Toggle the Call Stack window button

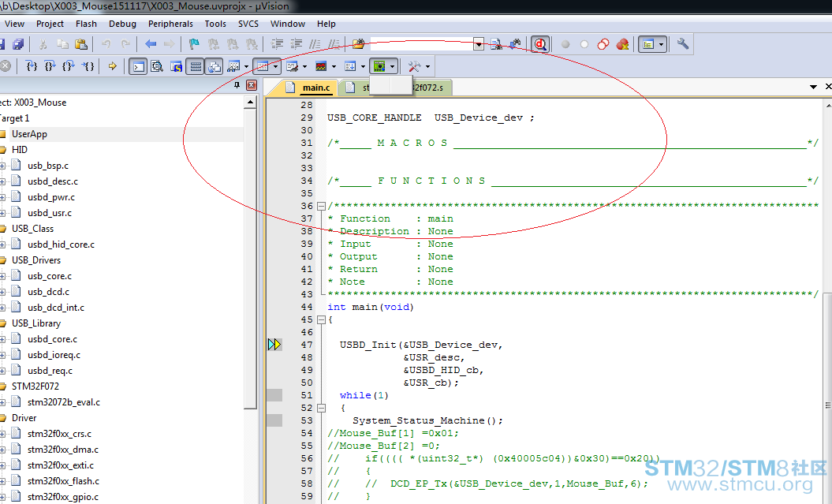click(214, 66)
